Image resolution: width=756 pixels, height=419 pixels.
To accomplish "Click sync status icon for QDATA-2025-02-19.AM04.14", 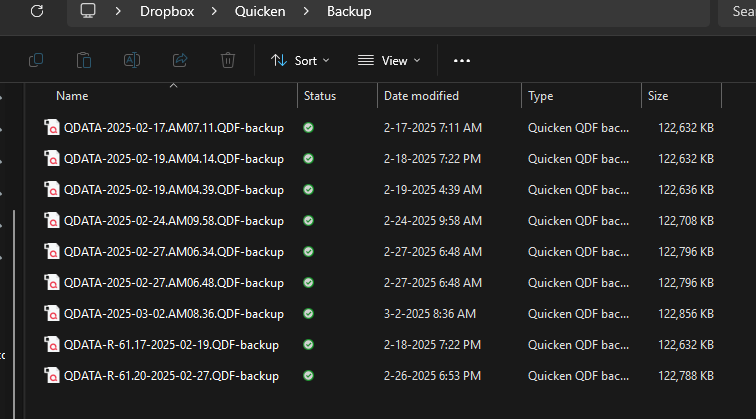I will (x=309, y=159).
